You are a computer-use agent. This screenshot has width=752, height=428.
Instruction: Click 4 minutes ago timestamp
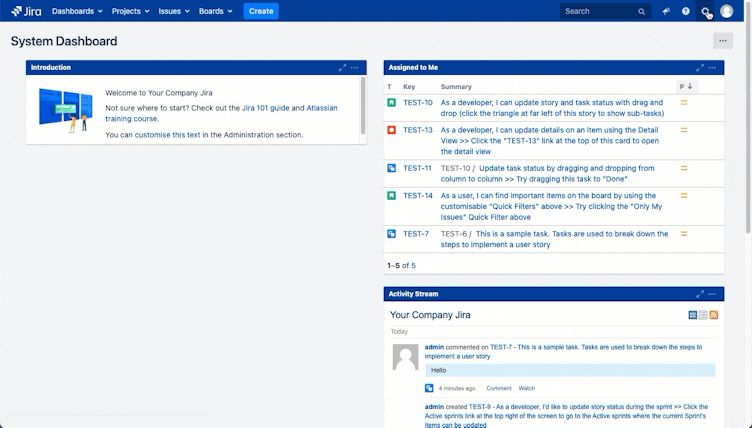[457, 388]
